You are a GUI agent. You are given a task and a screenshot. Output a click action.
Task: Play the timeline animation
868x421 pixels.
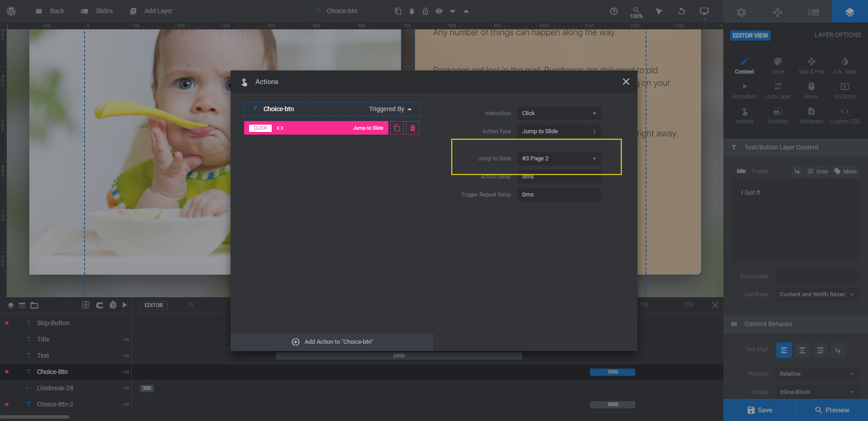(125, 305)
